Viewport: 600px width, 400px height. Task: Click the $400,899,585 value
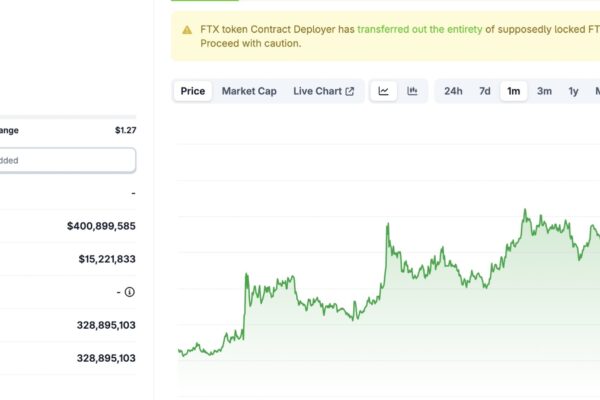[x=101, y=226]
